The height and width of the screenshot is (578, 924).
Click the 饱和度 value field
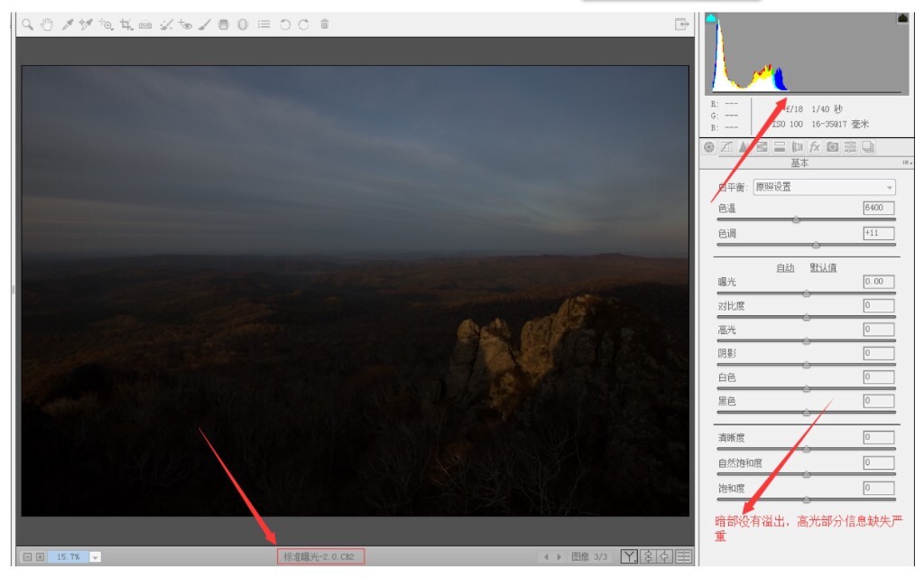coord(879,488)
